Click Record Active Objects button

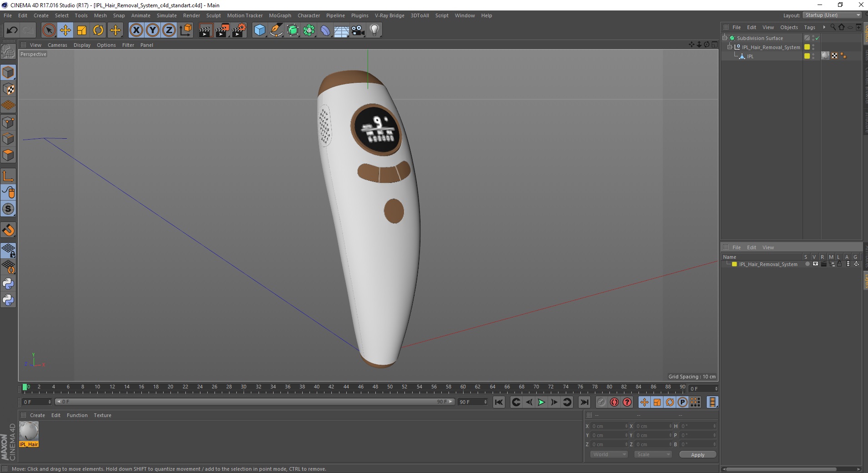601,402
